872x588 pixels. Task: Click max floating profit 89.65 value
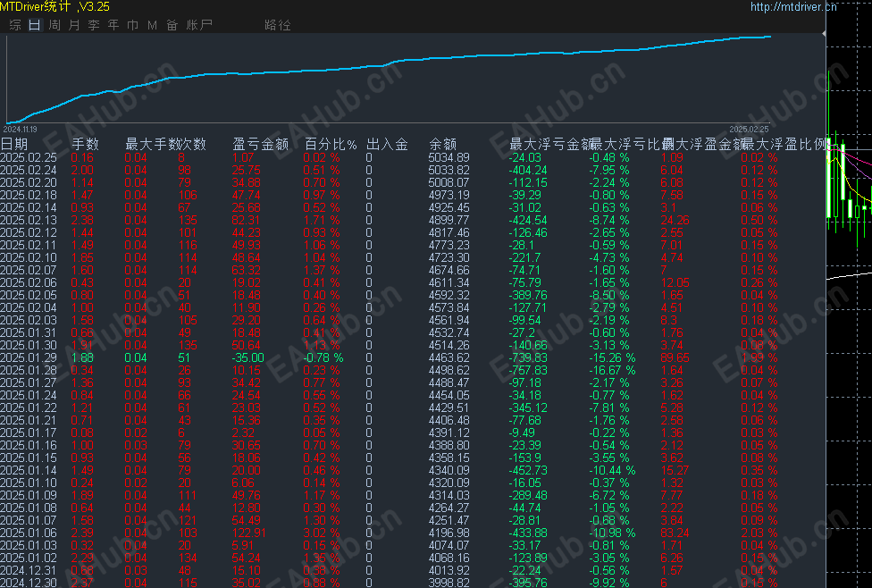(675, 358)
